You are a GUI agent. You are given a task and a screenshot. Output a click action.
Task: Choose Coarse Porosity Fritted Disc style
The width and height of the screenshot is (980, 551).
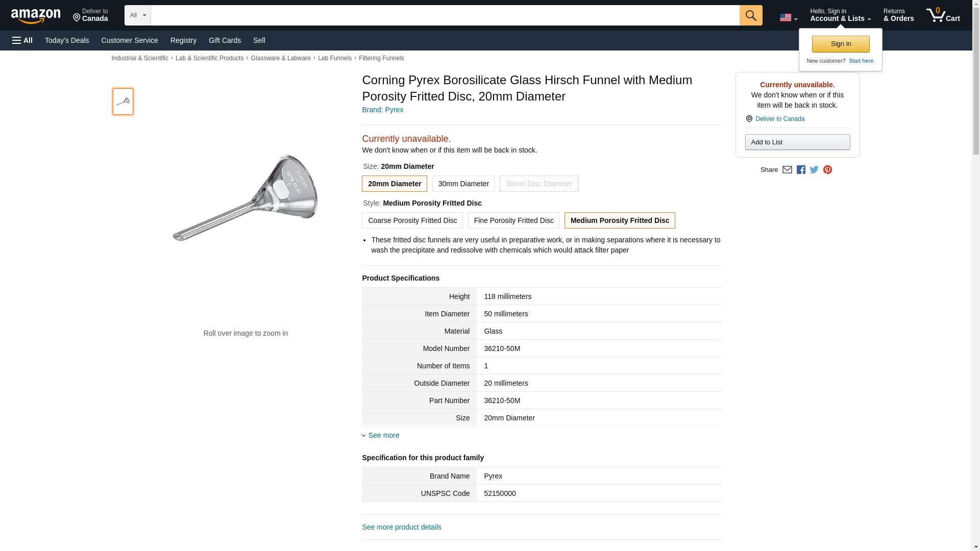pos(412,220)
